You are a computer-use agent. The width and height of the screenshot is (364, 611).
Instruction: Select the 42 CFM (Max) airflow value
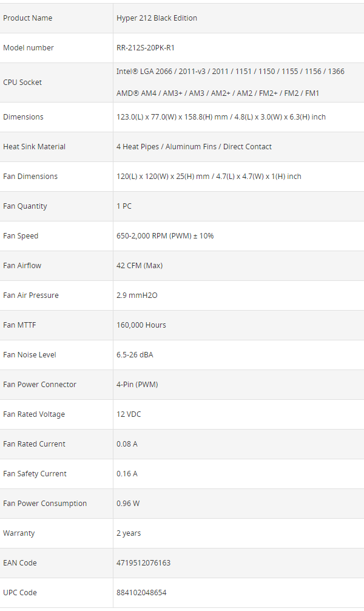(140, 266)
